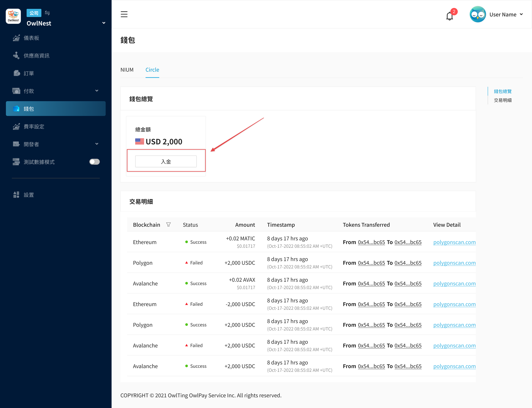This screenshot has width=532, height=408.
Task: Click the 訂單 orders icon
Action: [16, 73]
